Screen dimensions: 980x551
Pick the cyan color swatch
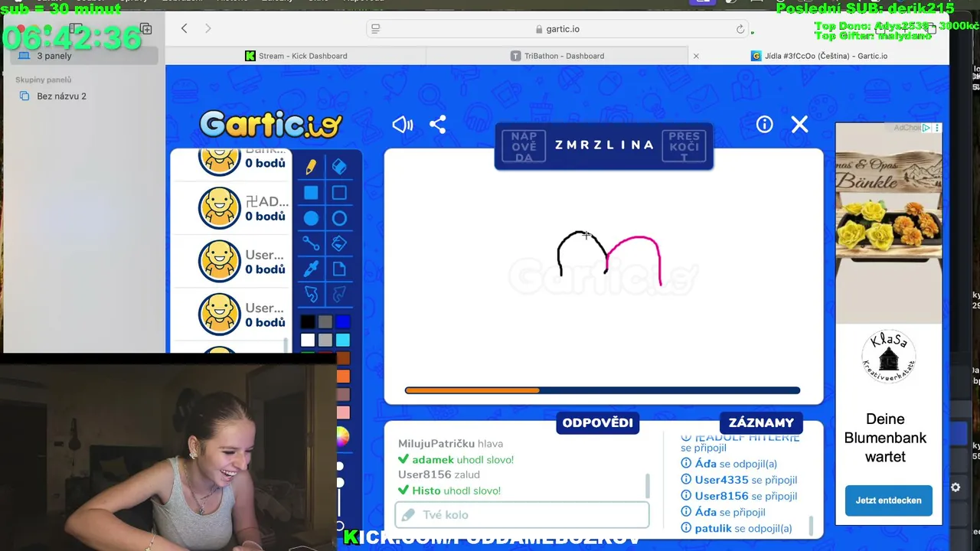pos(343,340)
